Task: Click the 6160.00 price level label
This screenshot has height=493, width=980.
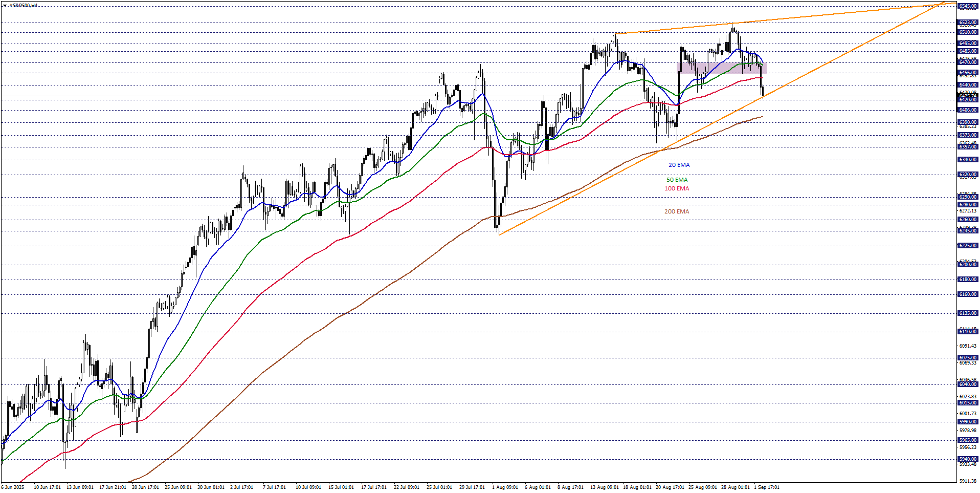Action: [968, 294]
